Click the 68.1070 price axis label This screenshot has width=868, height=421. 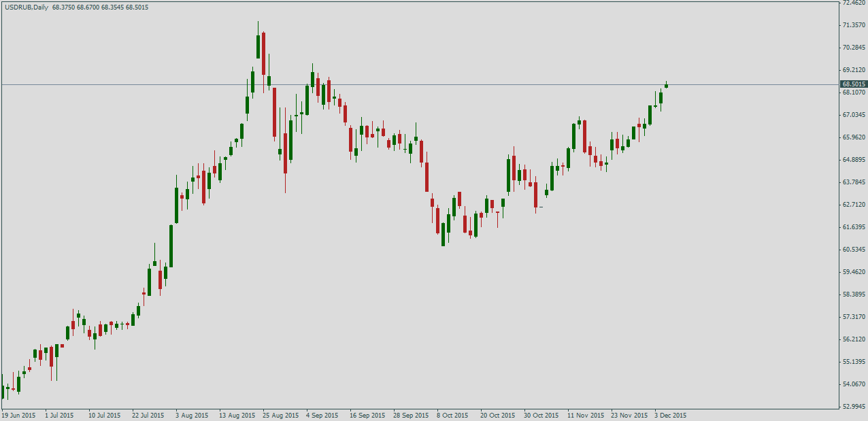(853, 92)
